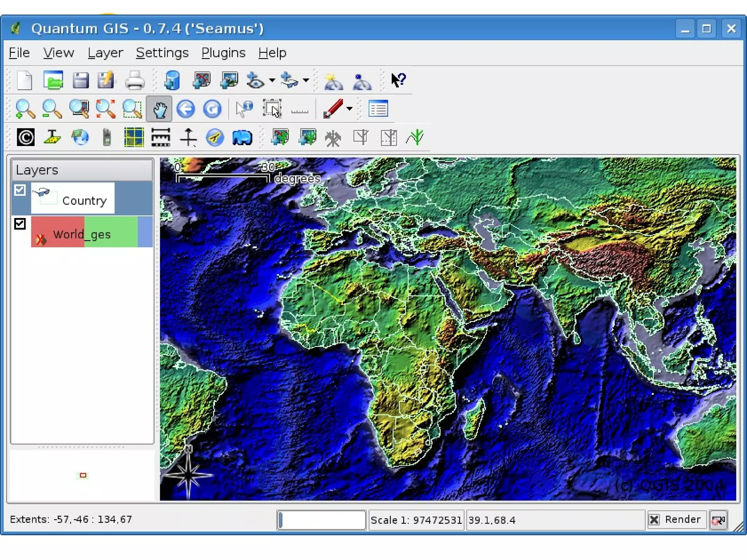
Task: Click the Layers panel header
Action: click(x=82, y=170)
